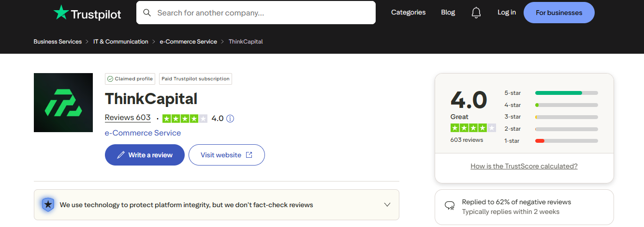Go to IT & Communication breadcrumb
The height and width of the screenshot is (227, 644).
(x=121, y=42)
